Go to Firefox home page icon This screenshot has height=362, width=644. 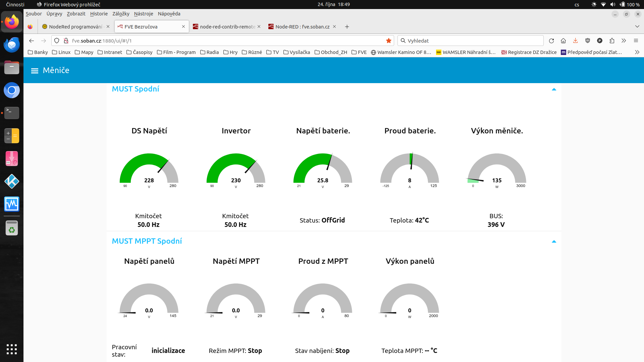[x=563, y=41]
